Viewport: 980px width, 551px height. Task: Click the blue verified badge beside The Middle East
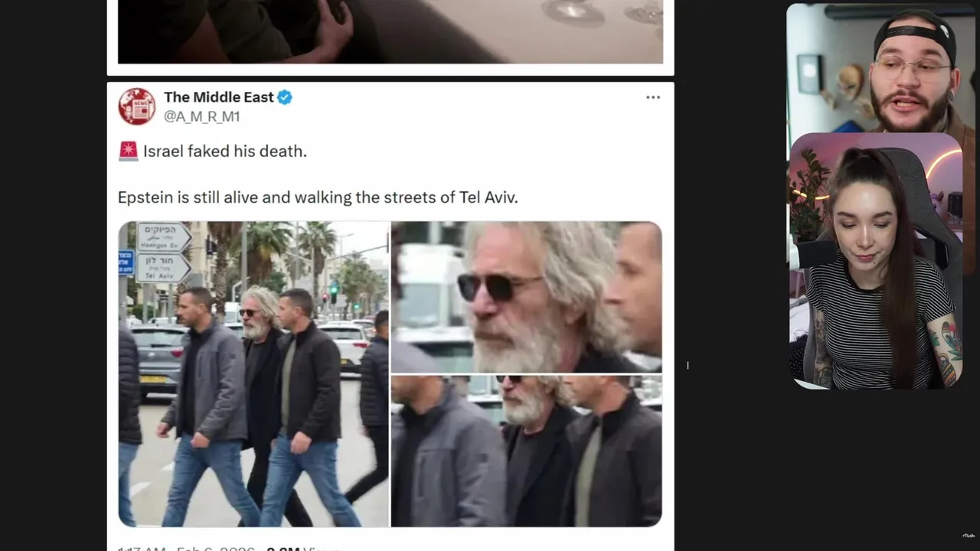pyautogui.click(x=285, y=97)
